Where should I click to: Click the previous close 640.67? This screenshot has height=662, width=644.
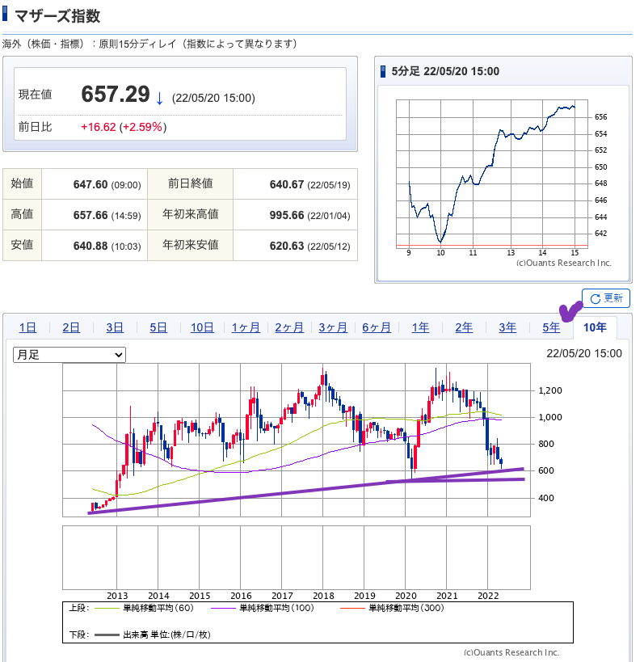pos(287,184)
